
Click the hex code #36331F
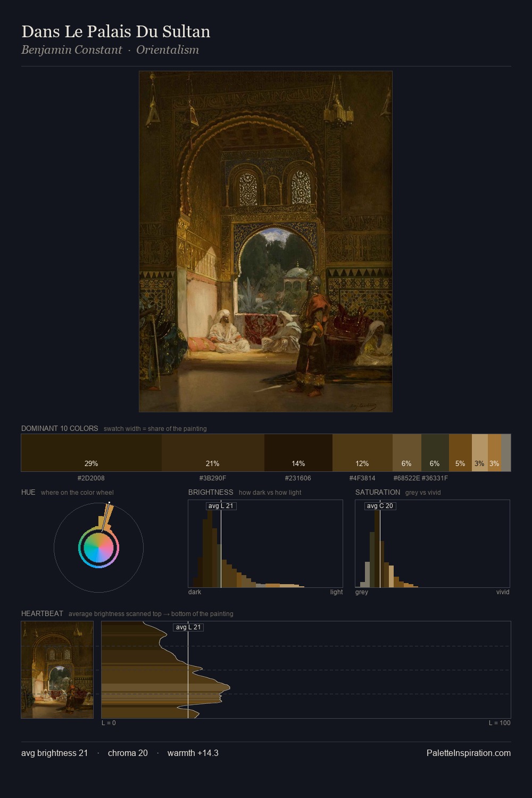tap(435, 478)
